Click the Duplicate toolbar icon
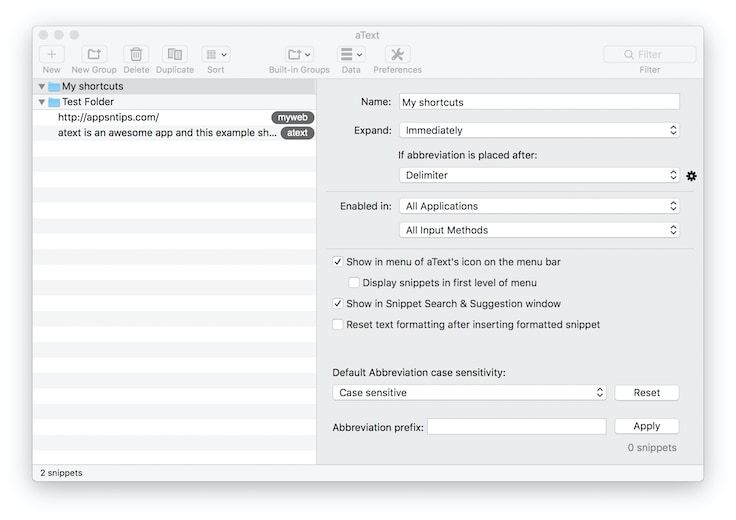Screen dimensions: 736x520 (175, 55)
